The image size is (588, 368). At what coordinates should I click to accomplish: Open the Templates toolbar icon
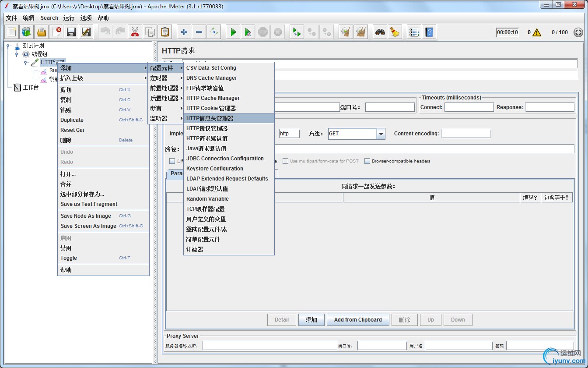[x=27, y=32]
